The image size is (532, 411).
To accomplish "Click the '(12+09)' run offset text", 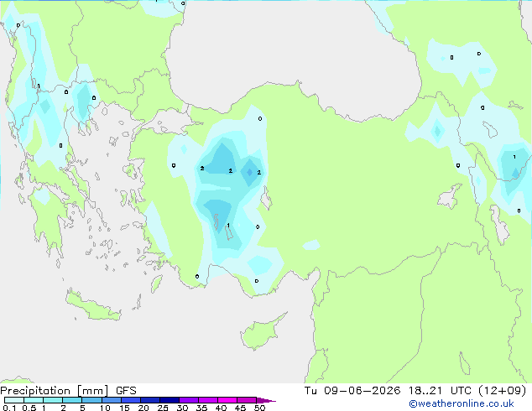I will click(x=503, y=391).
